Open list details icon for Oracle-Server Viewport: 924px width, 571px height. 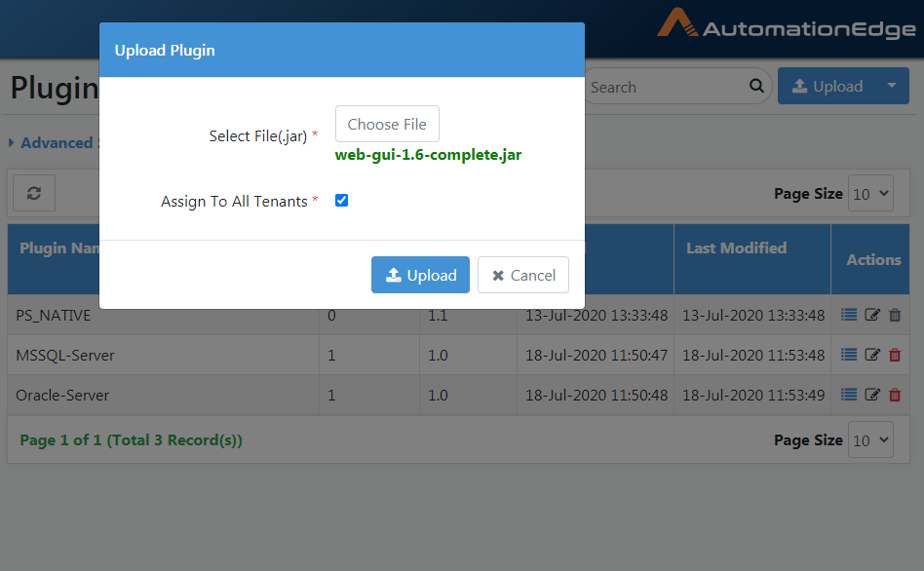(849, 395)
